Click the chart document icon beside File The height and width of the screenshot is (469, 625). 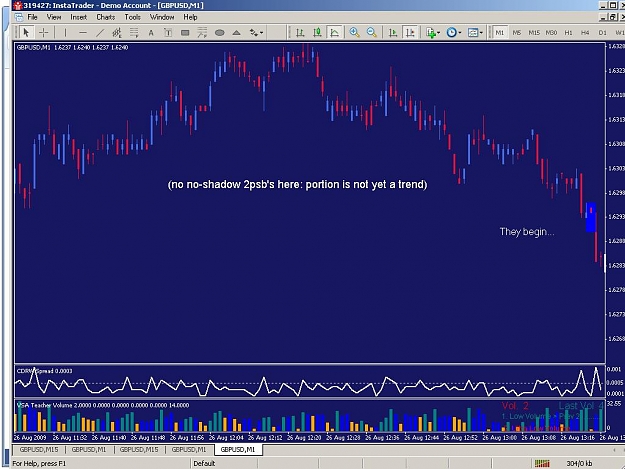coord(18,17)
